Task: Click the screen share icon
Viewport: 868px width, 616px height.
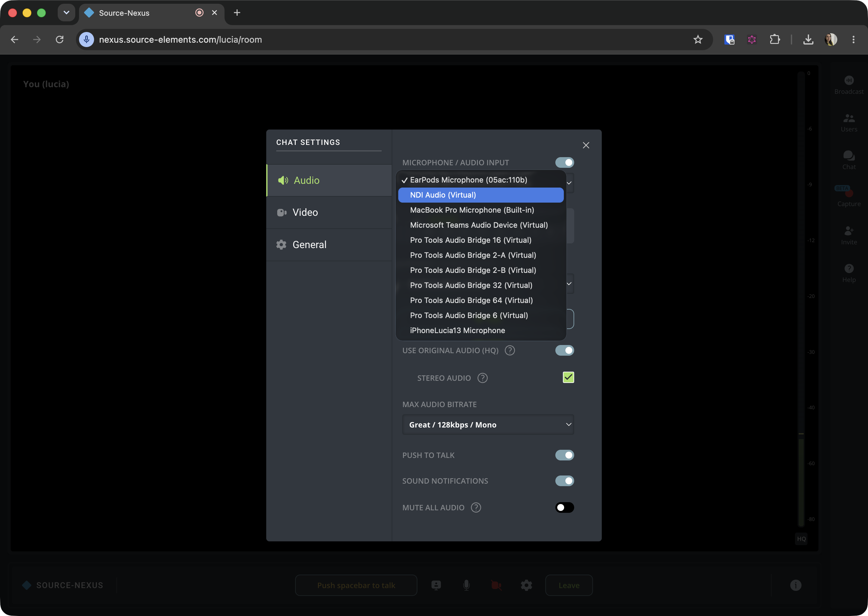Action: click(x=436, y=585)
